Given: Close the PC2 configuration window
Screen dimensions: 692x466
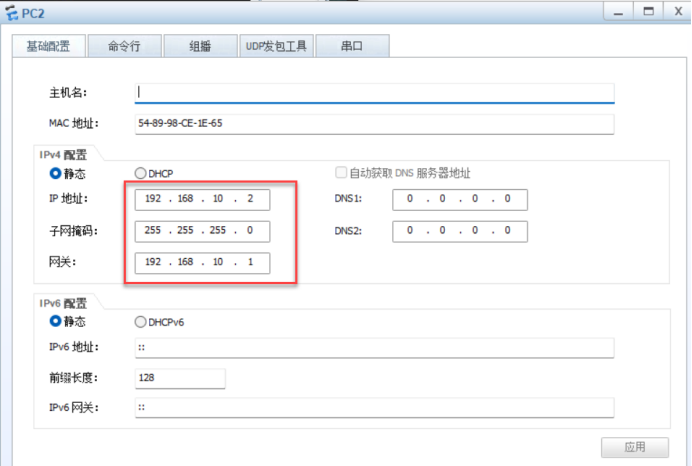Looking at the screenshot, I should click(x=676, y=11).
